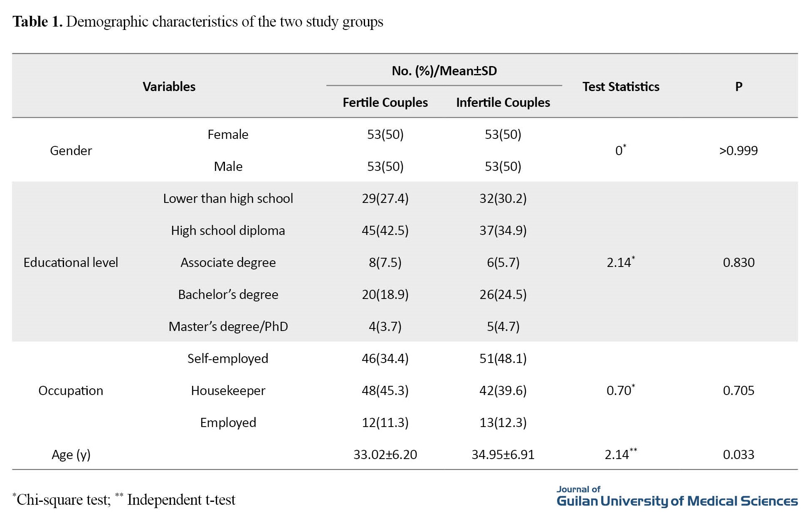Select the Fertile Couples subheader

(385, 102)
